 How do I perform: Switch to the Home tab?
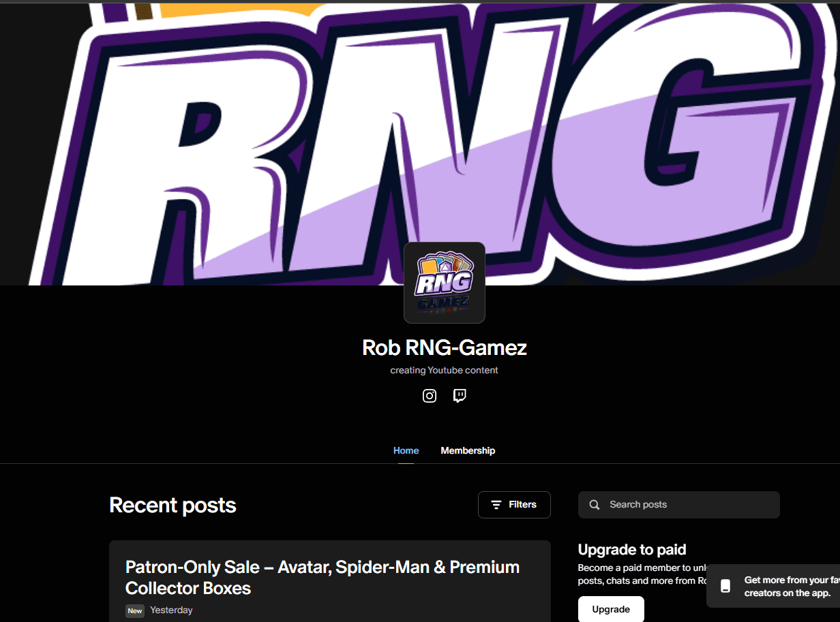pos(406,450)
